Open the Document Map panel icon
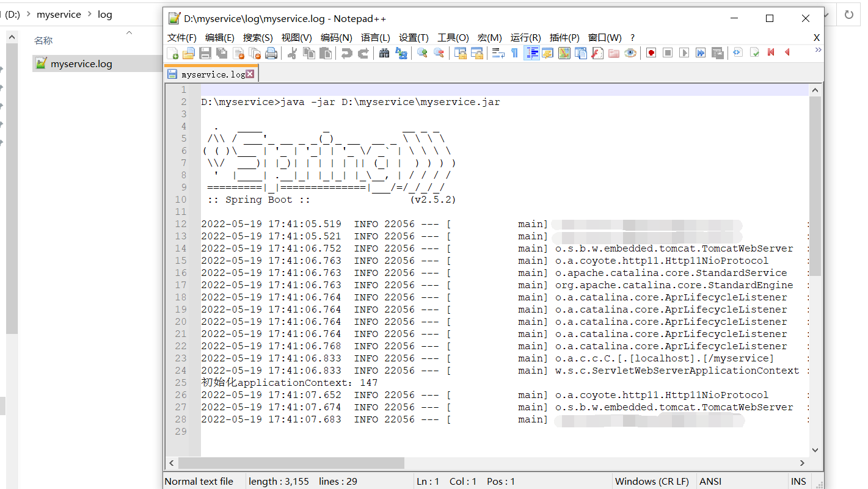Image resolution: width=868 pixels, height=489 pixels. coord(564,53)
